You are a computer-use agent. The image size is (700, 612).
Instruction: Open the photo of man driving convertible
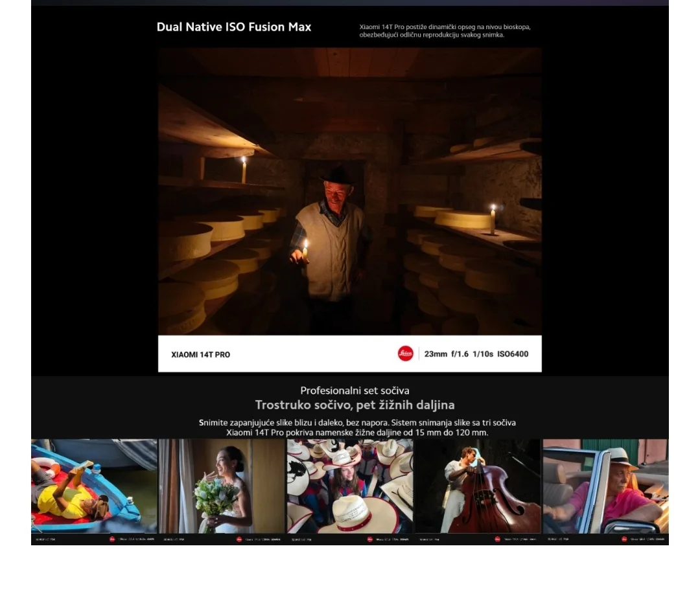pos(605,486)
